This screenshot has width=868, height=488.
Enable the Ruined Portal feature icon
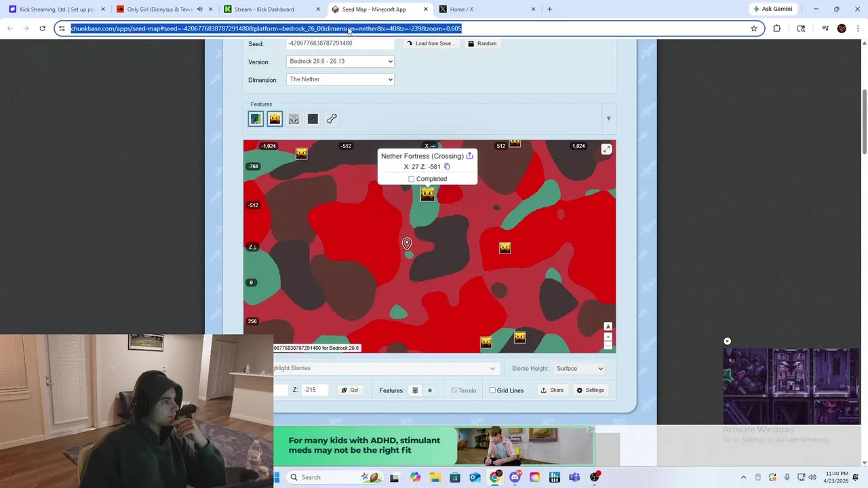coord(313,119)
